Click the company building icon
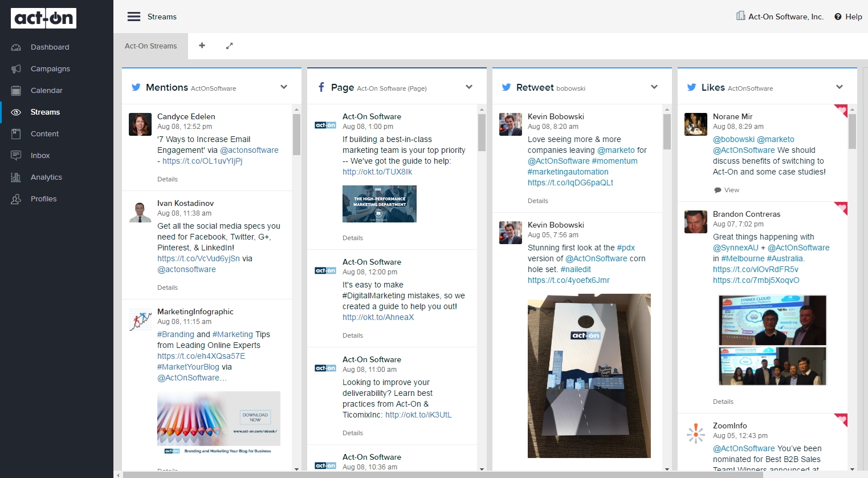Screen dimensions: 868x478 tap(740, 16)
